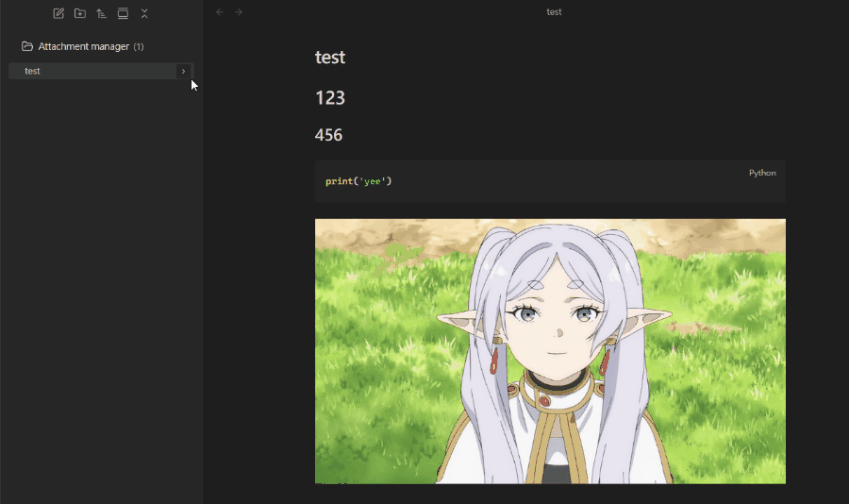Create a new note with the pencil icon
849x504 pixels.
point(58,14)
